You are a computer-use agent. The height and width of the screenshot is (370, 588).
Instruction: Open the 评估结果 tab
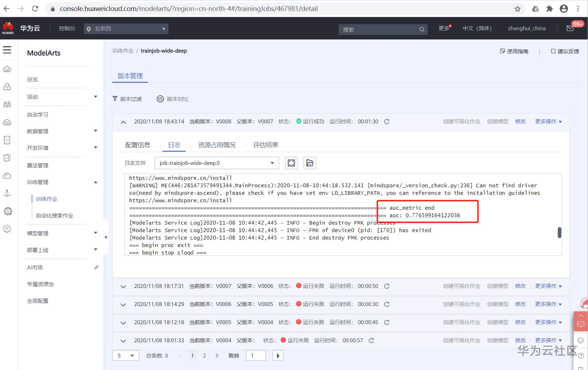click(x=266, y=145)
